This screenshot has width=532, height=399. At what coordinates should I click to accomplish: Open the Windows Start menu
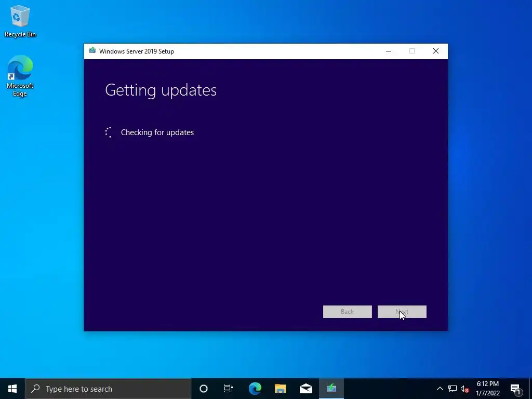click(12, 389)
